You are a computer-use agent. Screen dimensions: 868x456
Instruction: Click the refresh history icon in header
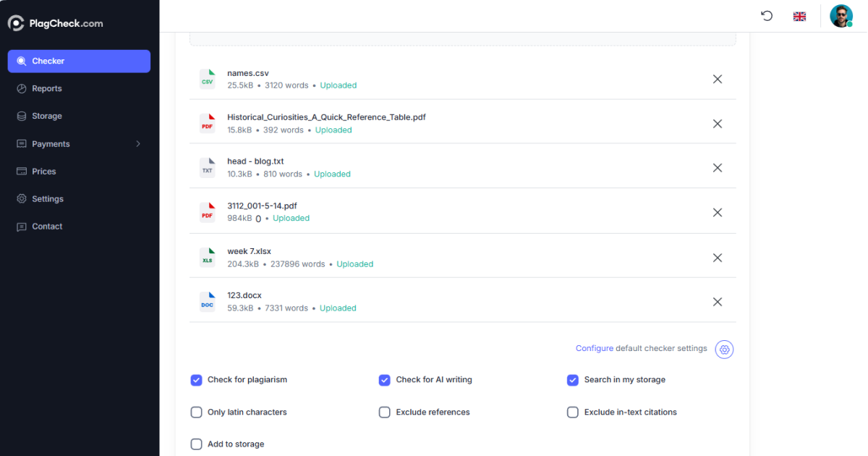pos(767,16)
